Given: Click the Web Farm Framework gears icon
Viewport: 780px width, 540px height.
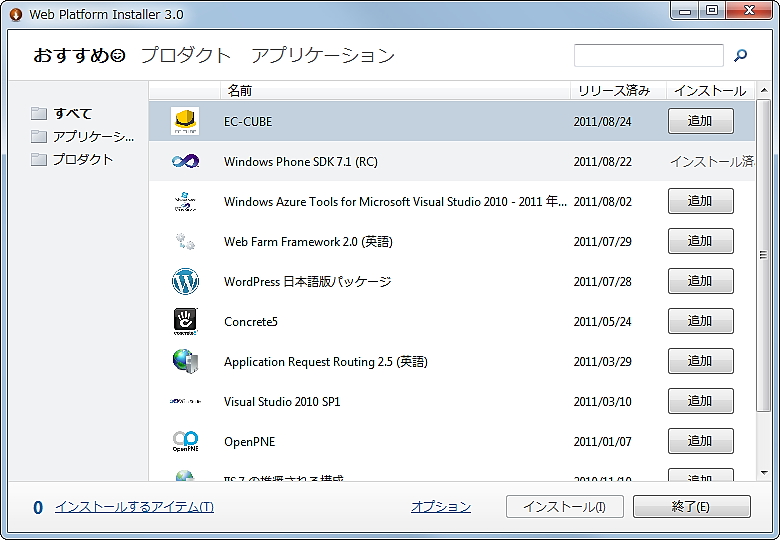Looking at the screenshot, I should (x=186, y=241).
